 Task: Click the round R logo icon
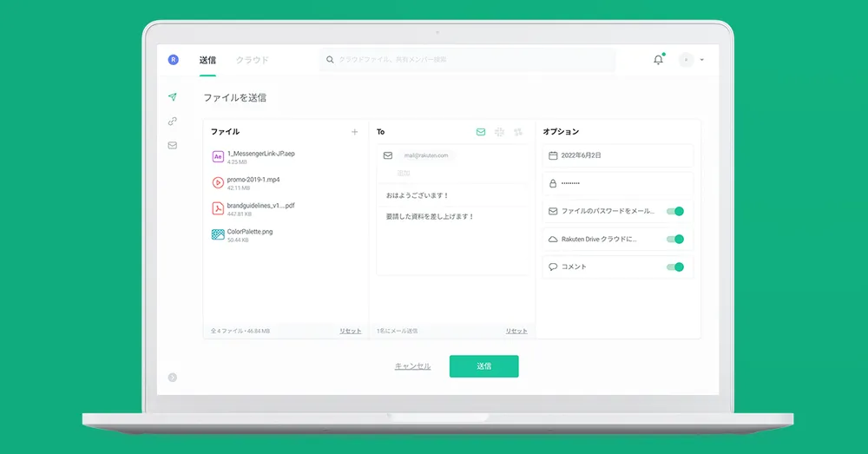tap(174, 60)
